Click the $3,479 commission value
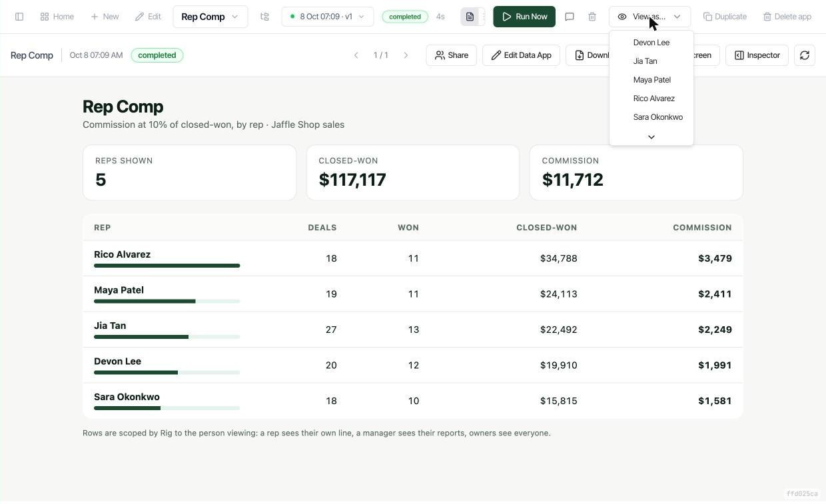This screenshot has height=504, width=826. (715, 258)
